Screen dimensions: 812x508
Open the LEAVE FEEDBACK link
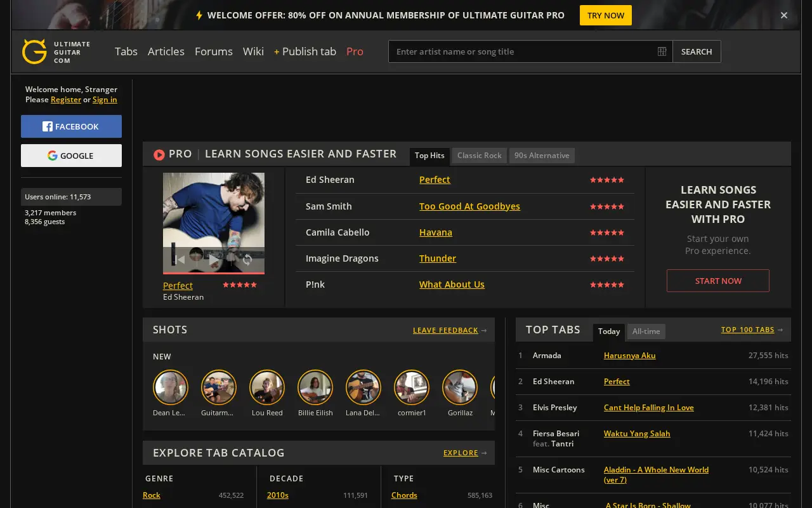(445, 330)
